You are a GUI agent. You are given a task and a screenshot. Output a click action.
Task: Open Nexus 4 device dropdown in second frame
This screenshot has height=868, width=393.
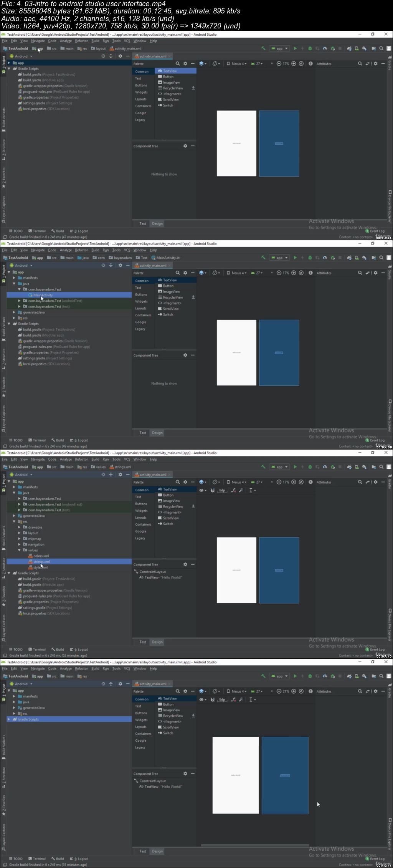(x=236, y=273)
